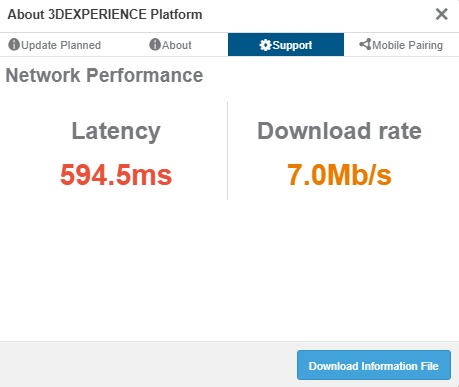459x387 pixels.
Task: Switch to the Update Planned tab
Action: 54,45
